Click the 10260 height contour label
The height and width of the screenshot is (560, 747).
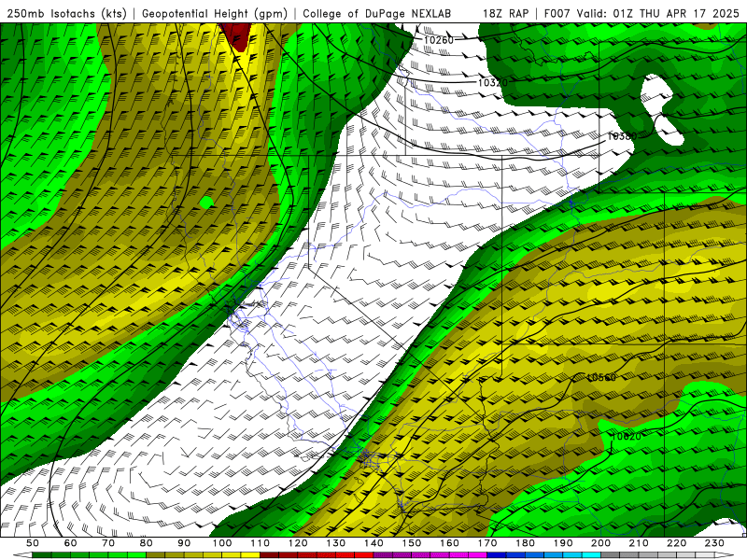439,40
